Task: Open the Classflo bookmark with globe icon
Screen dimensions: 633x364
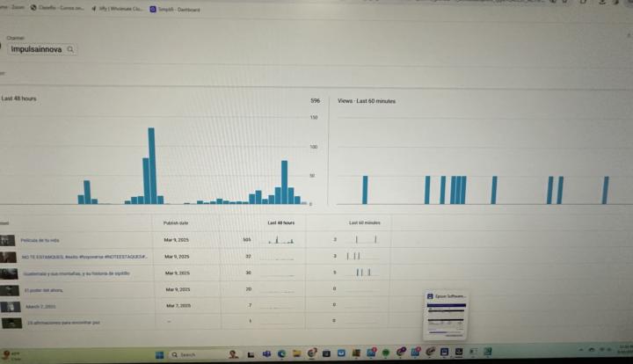Action: click(x=57, y=8)
